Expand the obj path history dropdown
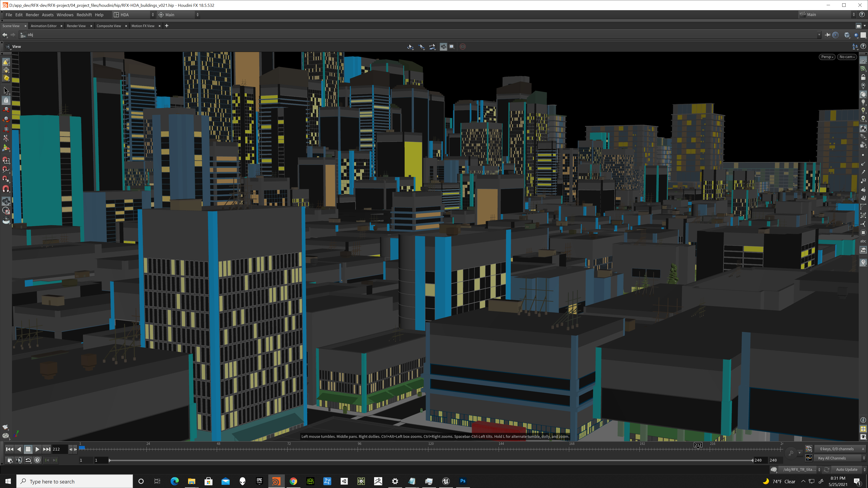 (x=819, y=35)
